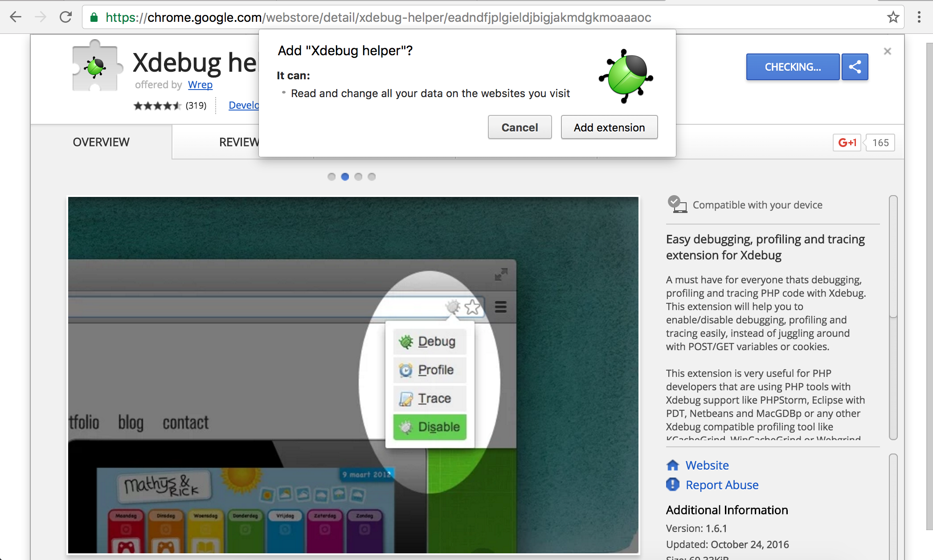Screen dimensions: 933x560
Task: Click the Website house icon
Action: pos(672,465)
